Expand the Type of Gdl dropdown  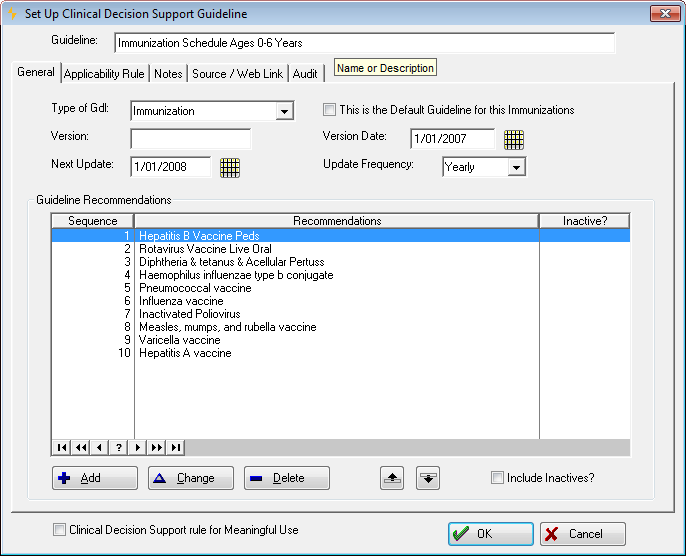(284, 111)
